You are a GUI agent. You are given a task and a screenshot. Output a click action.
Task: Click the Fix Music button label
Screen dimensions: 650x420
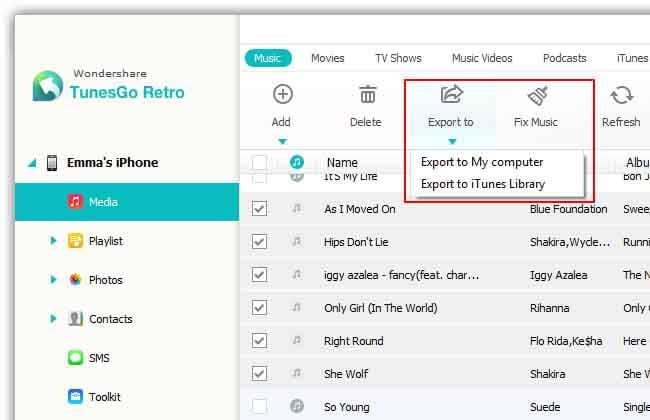(x=536, y=122)
